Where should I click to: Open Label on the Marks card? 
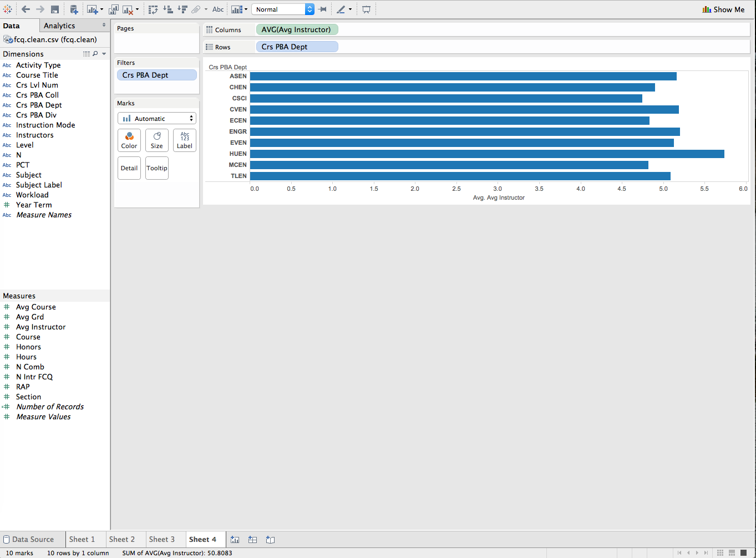(x=185, y=140)
